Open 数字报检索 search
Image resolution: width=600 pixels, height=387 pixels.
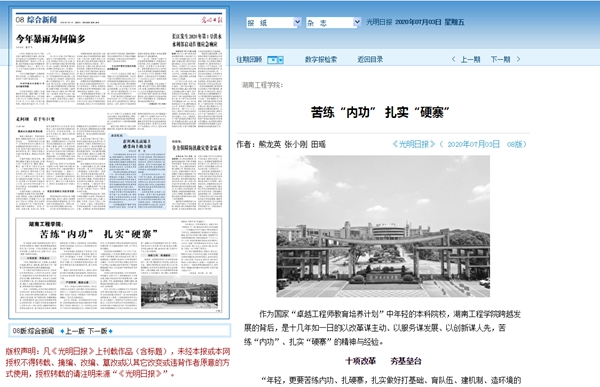point(321,59)
